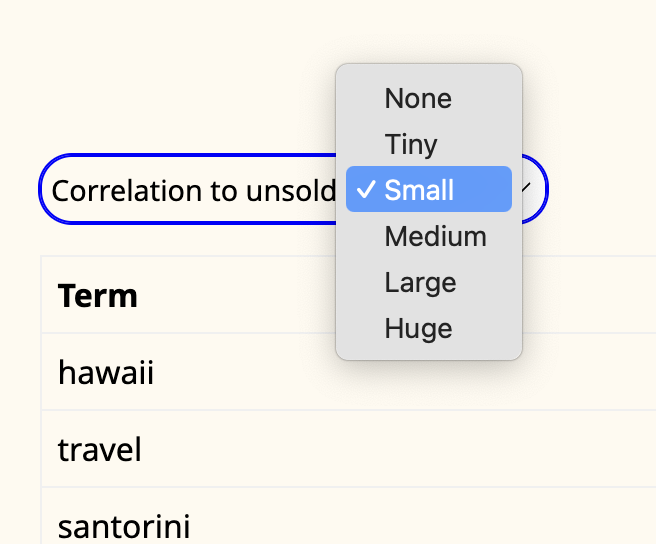Pick the highlighted Small option

click(x=429, y=189)
